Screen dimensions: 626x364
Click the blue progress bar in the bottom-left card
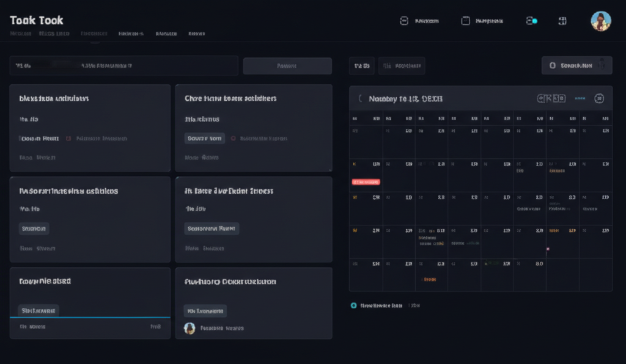click(90, 318)
